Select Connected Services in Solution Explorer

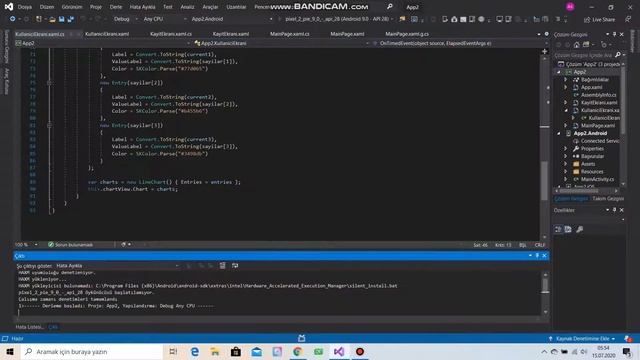600,141
